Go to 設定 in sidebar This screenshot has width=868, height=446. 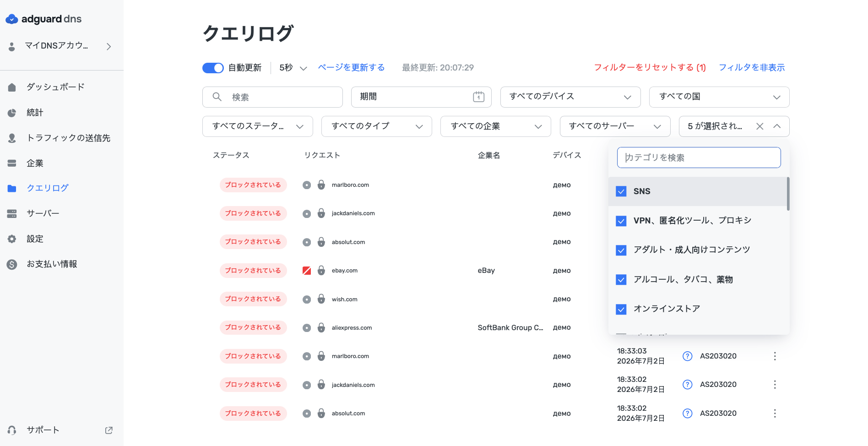click(x=35, y=239)
